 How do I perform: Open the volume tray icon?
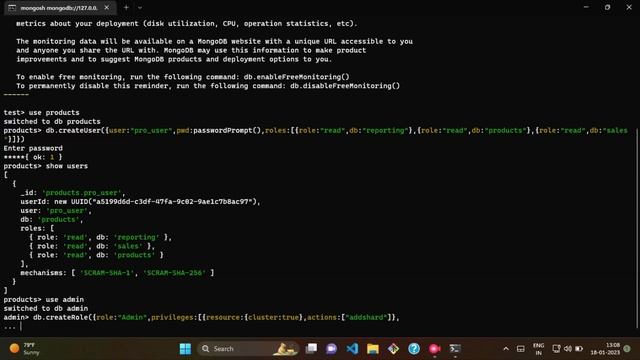point(568,349)
